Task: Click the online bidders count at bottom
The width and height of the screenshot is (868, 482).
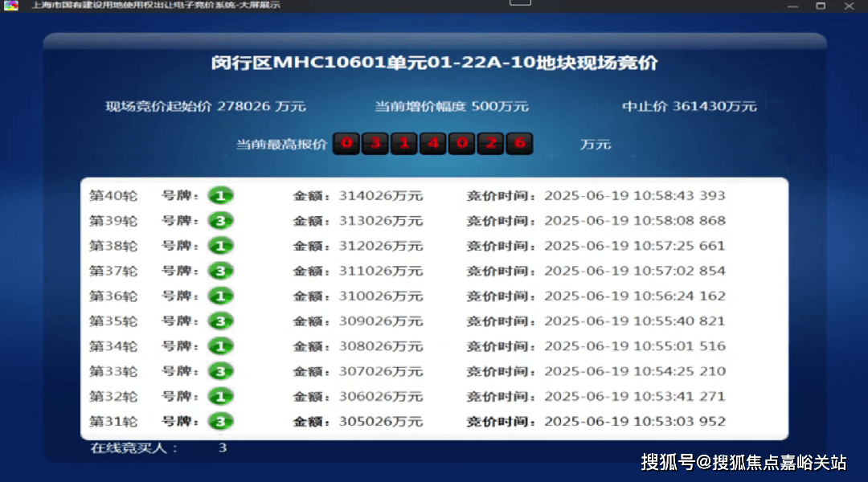Action: 223,447
